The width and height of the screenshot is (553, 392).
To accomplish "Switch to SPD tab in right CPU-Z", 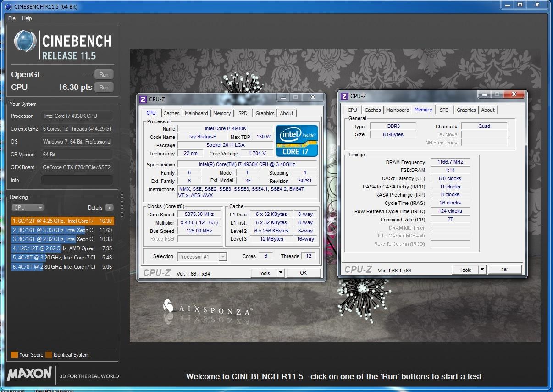I will tap(444, 110).
